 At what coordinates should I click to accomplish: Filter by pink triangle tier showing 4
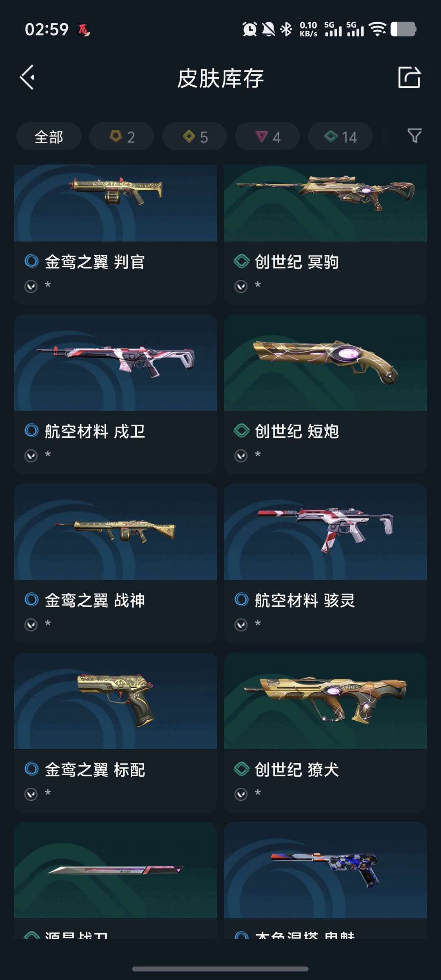(267, 136)
